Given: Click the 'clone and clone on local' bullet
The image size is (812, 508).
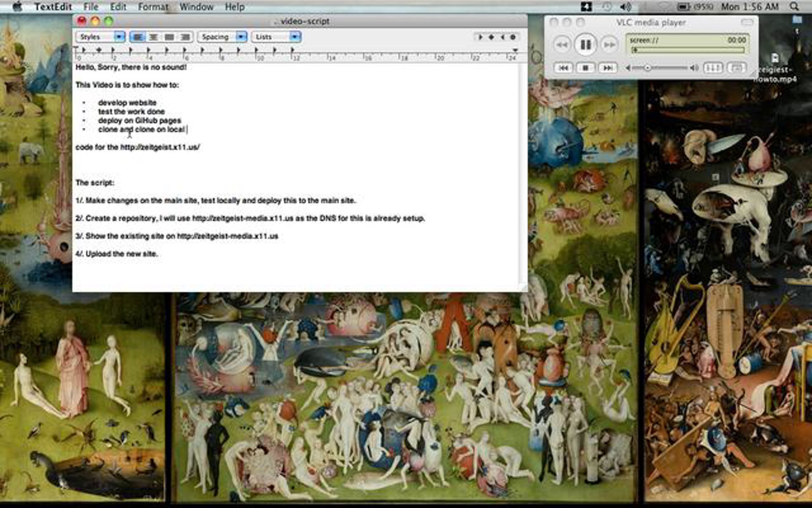Looking at the screenshot, I should [141, 129].
